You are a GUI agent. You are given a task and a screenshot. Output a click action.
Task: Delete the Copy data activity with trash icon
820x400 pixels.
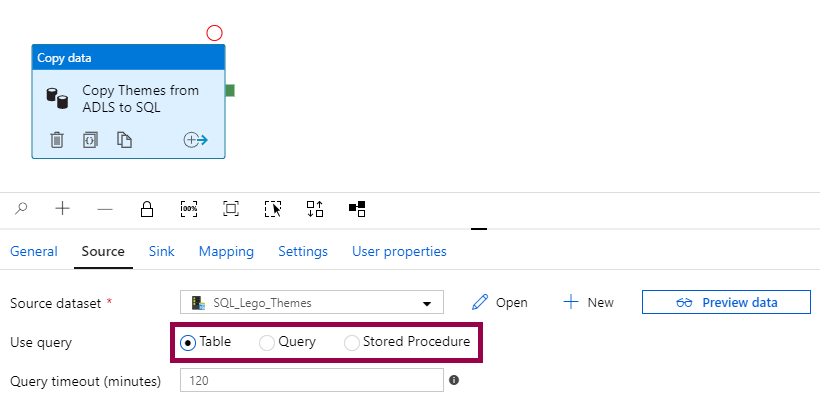pyautogui.click(x=57, y=140)
